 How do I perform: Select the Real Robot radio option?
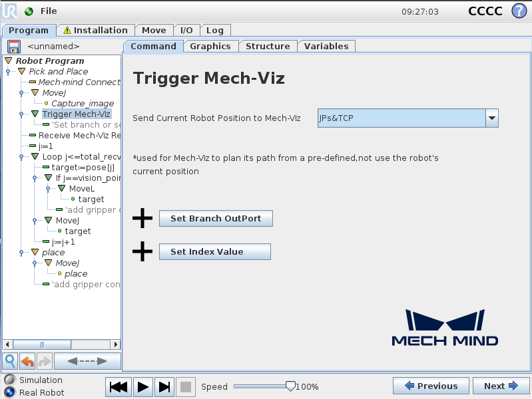click(10, 392)
